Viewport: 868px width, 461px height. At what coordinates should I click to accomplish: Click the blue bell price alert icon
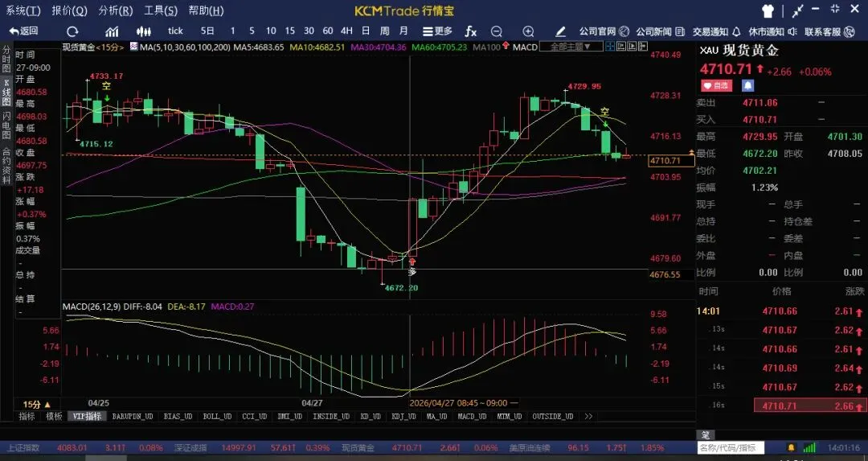(748, 85)
